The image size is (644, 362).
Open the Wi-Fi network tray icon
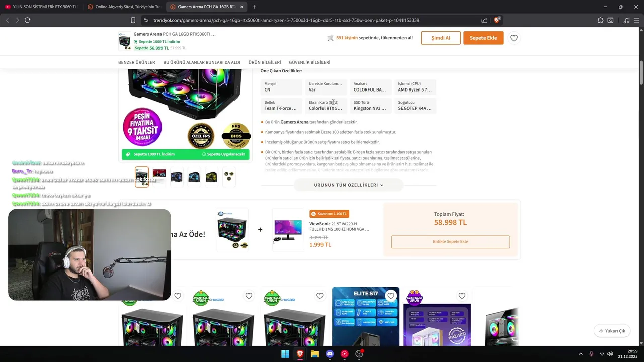point(602,354)
